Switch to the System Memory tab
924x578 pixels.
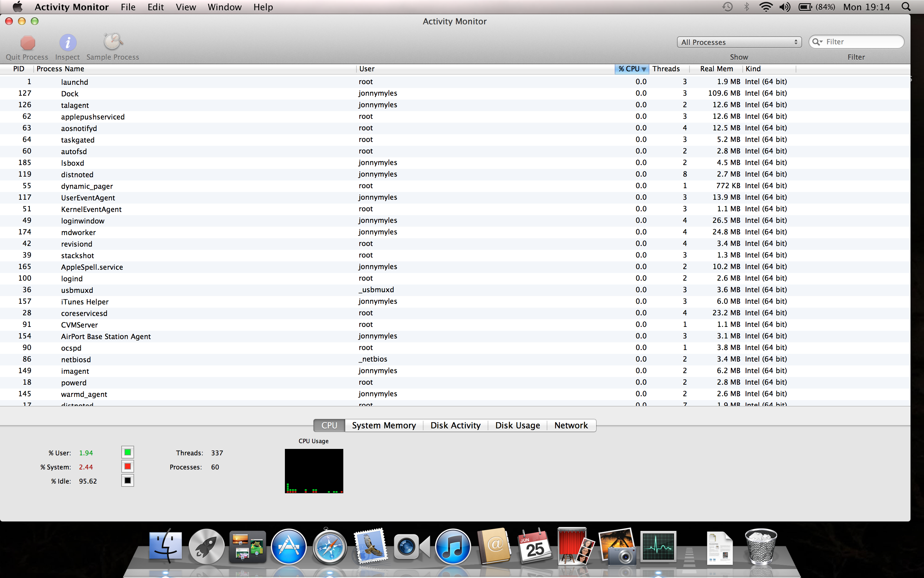384,425
